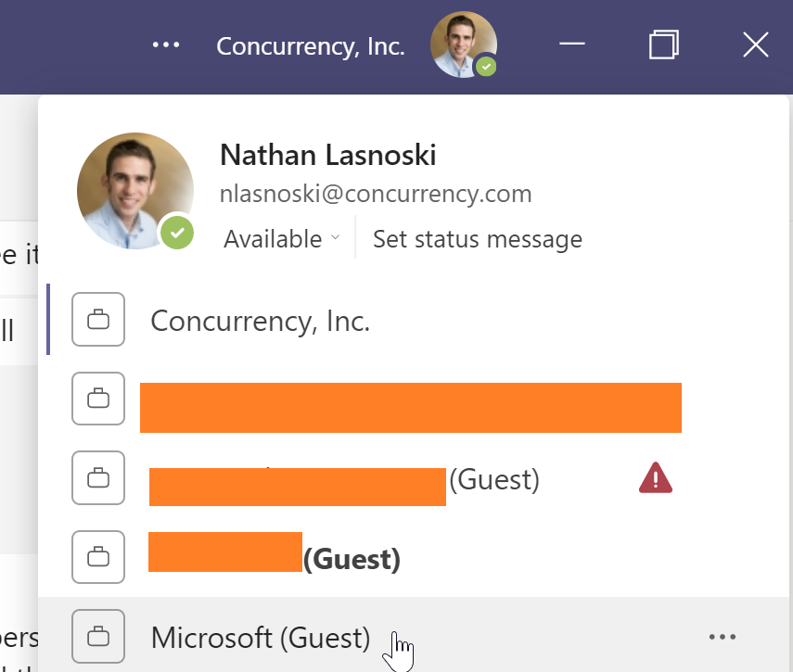Minimize the Teams window

coord(571,44)
